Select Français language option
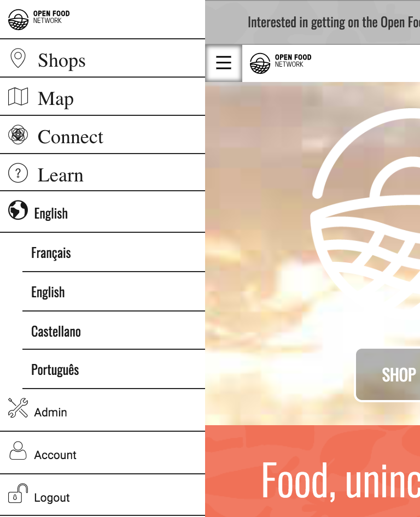The width and height of the screenshot is (420, 517). [x=114, y=252]
